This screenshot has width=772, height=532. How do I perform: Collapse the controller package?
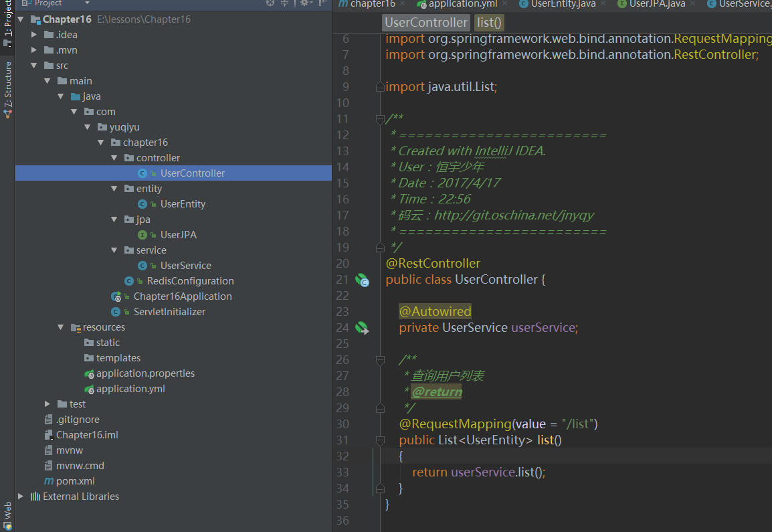click(x=114, y=158)
